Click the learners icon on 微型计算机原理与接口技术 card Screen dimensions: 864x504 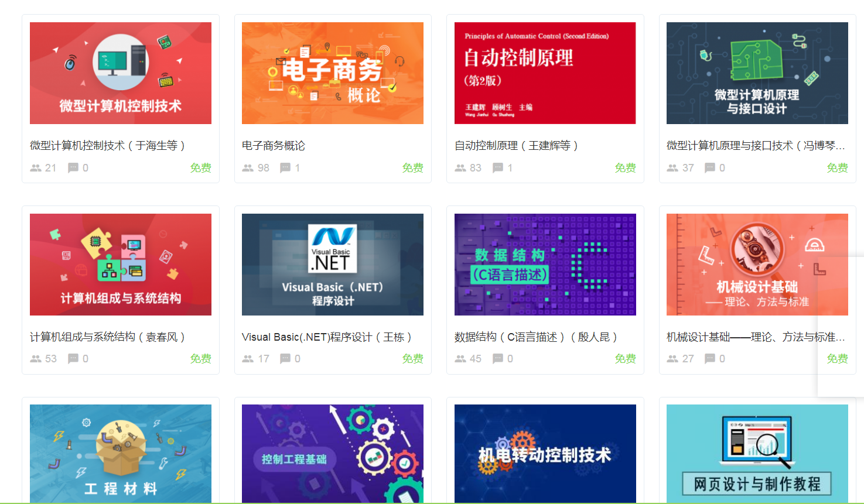[672, 168]
